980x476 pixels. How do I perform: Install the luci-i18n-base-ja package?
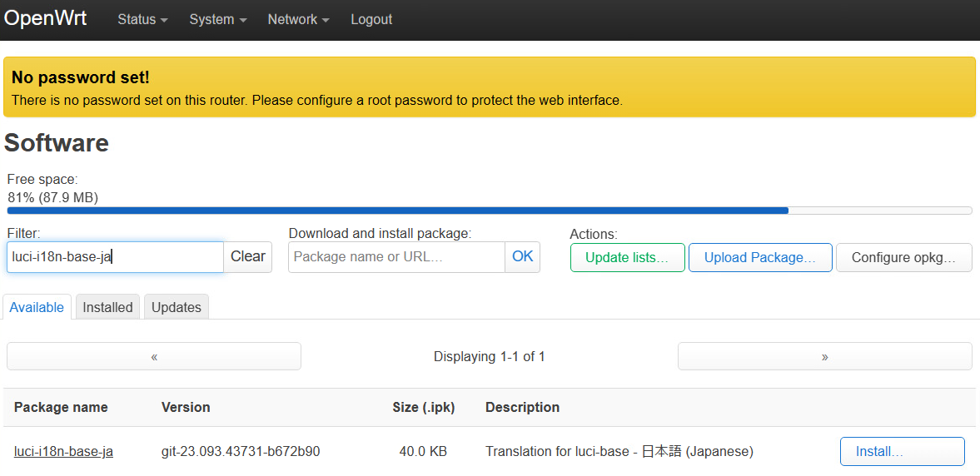pos(902,452)
